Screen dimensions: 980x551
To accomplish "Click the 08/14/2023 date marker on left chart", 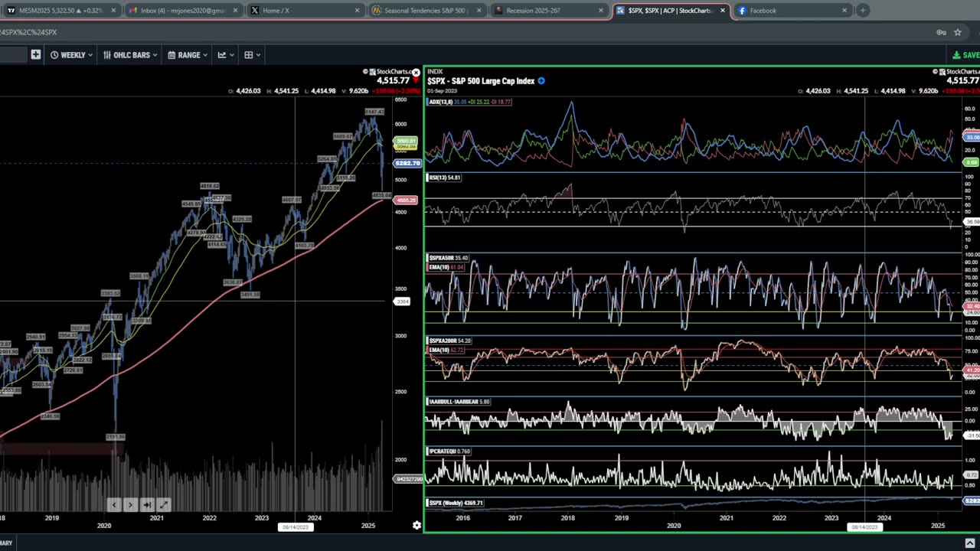I will coord(295,527).
